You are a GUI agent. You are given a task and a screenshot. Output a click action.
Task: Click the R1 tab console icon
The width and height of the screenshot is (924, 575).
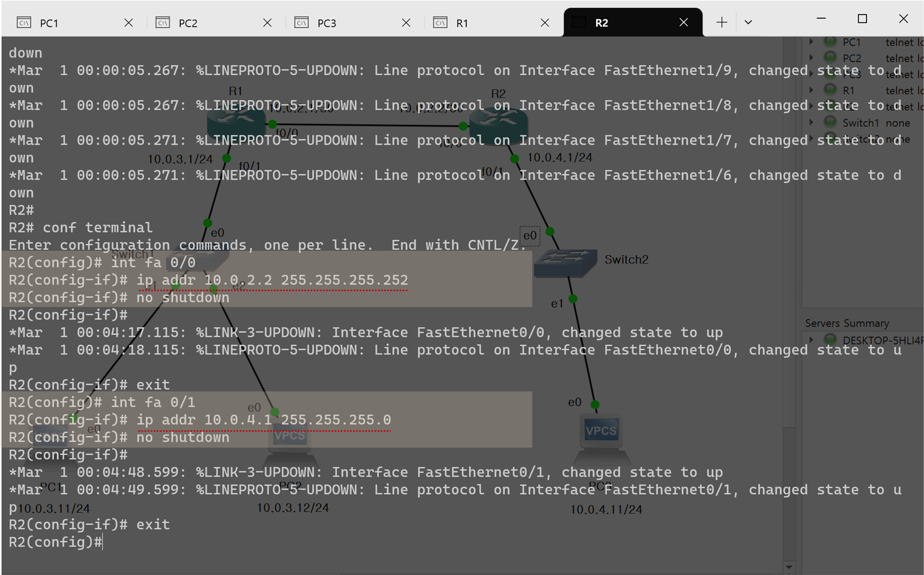(440, 22)
